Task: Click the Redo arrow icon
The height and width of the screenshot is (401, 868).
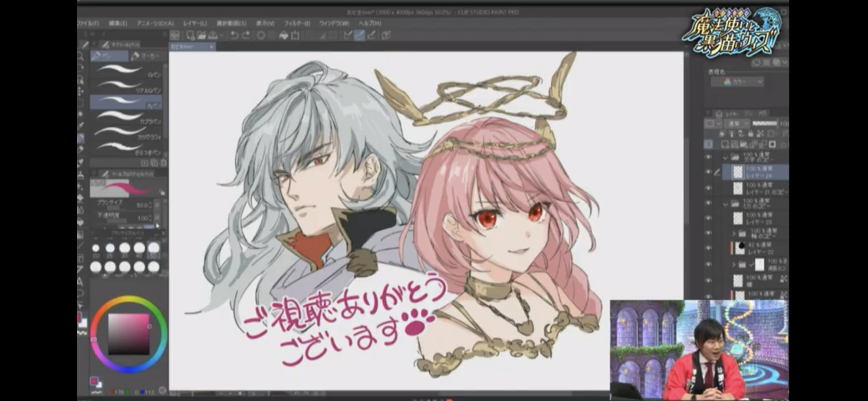Action: pos(246,36)
